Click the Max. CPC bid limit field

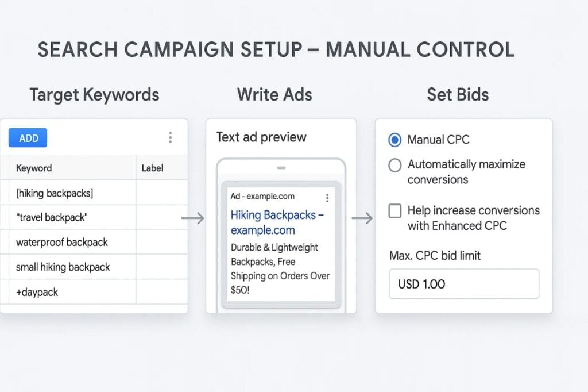pos(464,284)
